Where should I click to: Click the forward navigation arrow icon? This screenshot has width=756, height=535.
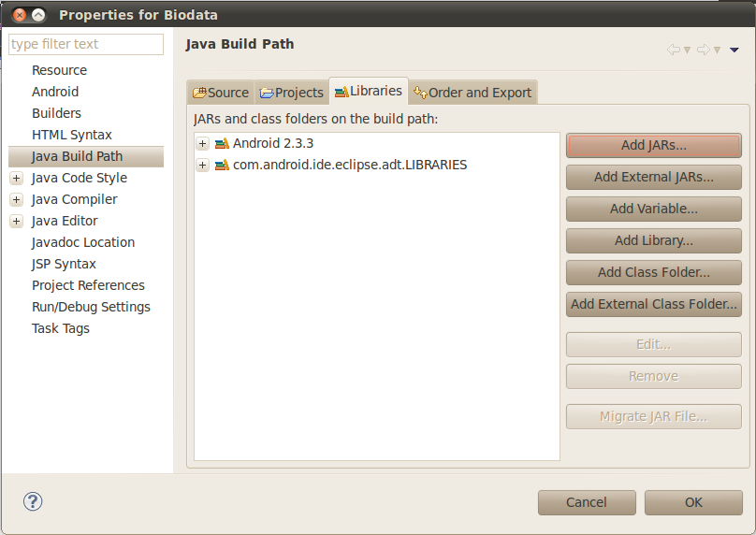click(703, 50)
